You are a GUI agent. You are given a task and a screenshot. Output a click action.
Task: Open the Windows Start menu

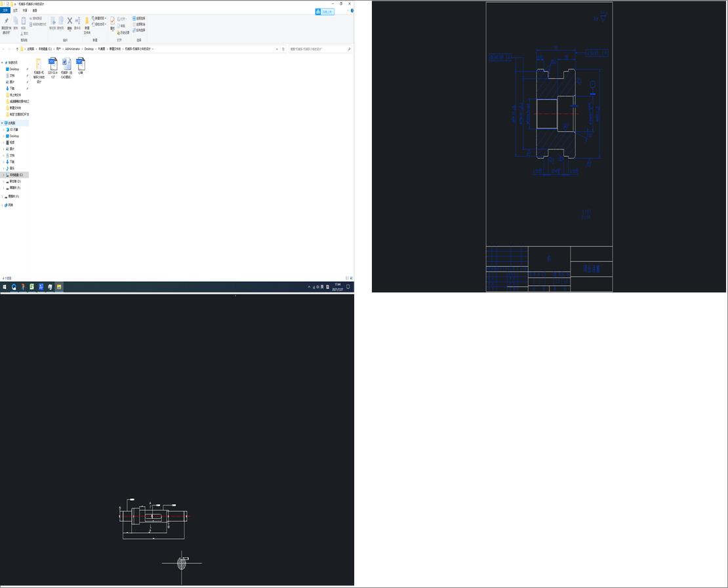[4, 287]
